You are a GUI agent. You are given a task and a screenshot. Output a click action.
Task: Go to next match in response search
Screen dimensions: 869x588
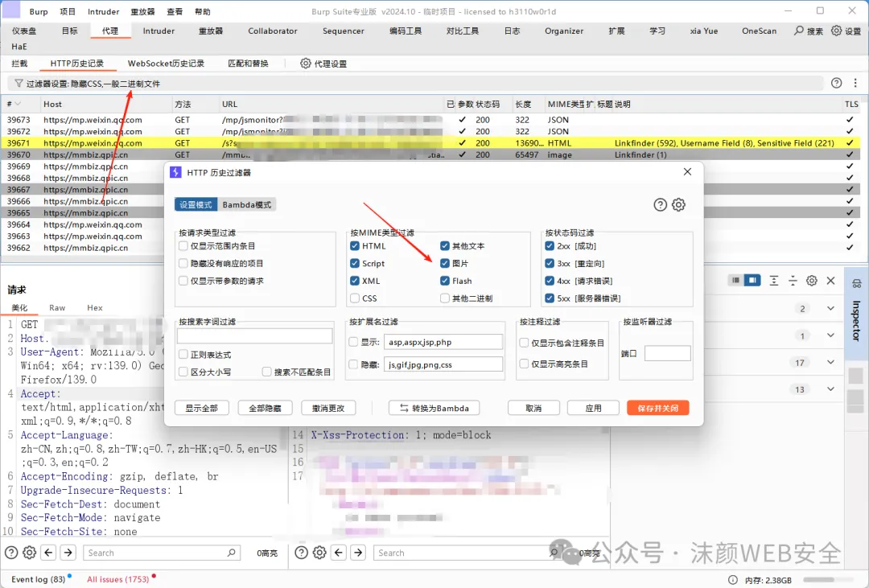tap(358, 553)
